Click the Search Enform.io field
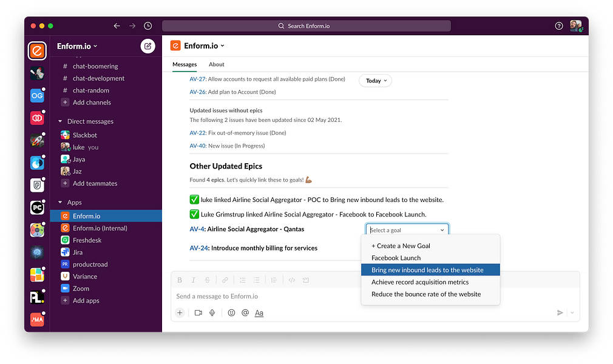The width and height of the screenshot is (613, 364). pos(306,26)
